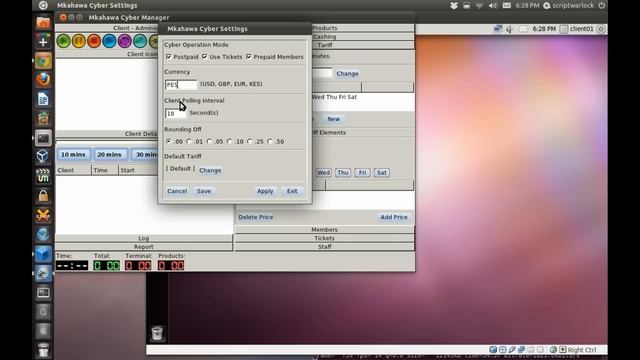Toggle the Fri day button in Tariff panel
The width and height of the screenshot is (640, 360).
point(362,173)
